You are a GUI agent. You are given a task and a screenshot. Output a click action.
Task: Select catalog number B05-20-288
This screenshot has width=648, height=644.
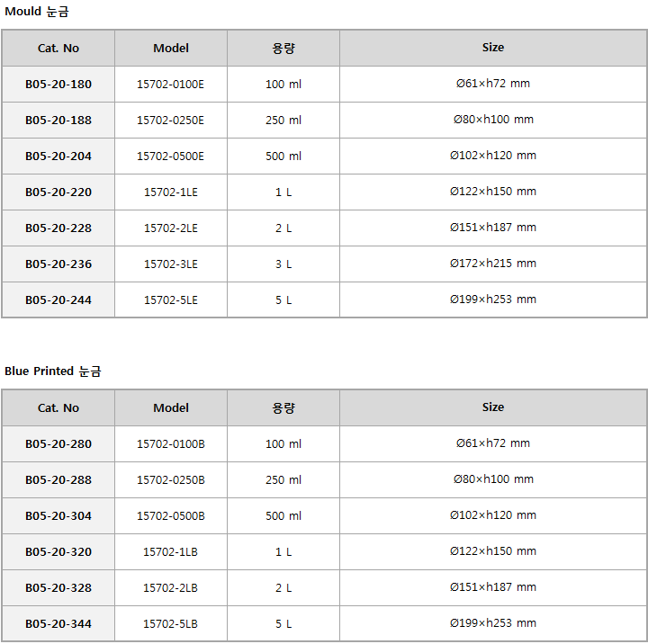click(58, 480)
